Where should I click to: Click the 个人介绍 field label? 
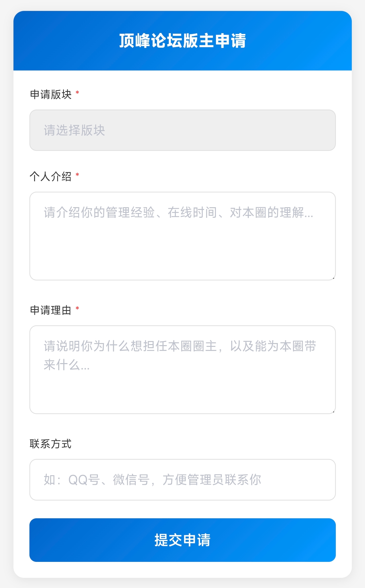(x=51, y=176)
